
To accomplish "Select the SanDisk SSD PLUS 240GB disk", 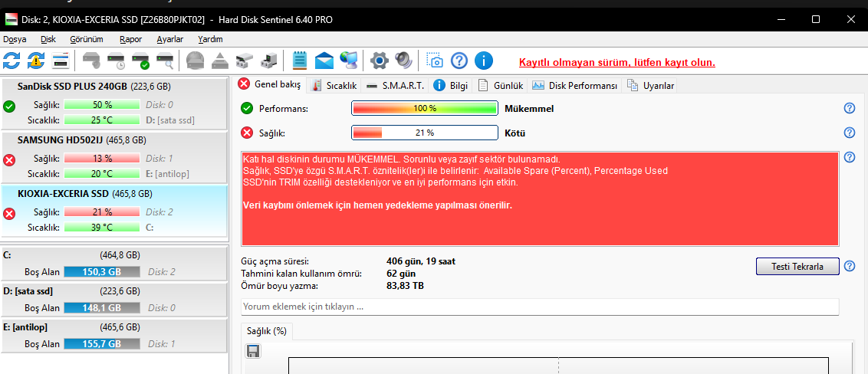I will [x=113, y=103].
